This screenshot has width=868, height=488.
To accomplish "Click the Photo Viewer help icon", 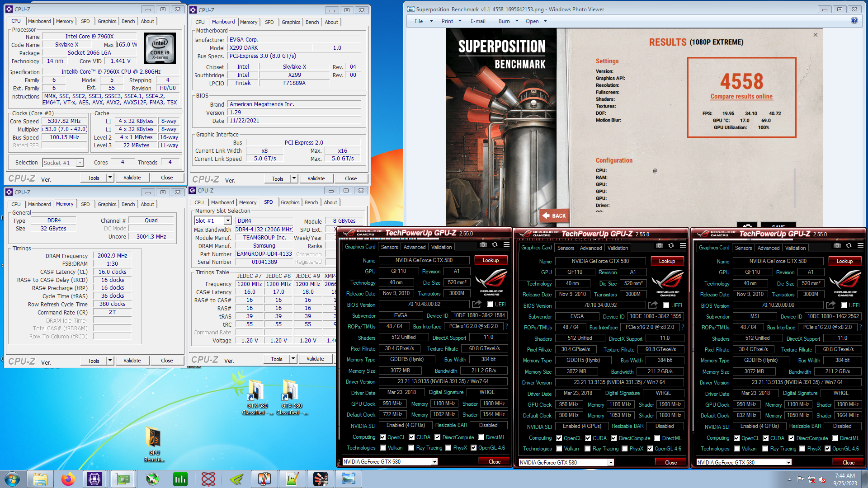I will tap(854, 21).
